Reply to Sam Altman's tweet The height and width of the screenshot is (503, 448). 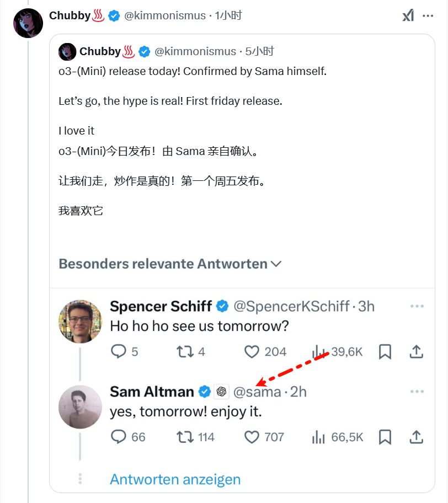(119, 437)
